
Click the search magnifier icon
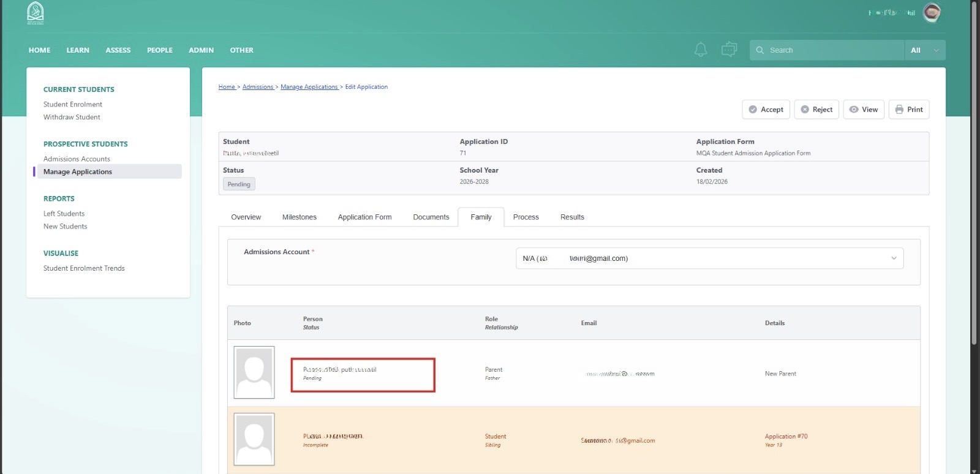[760, 50]
